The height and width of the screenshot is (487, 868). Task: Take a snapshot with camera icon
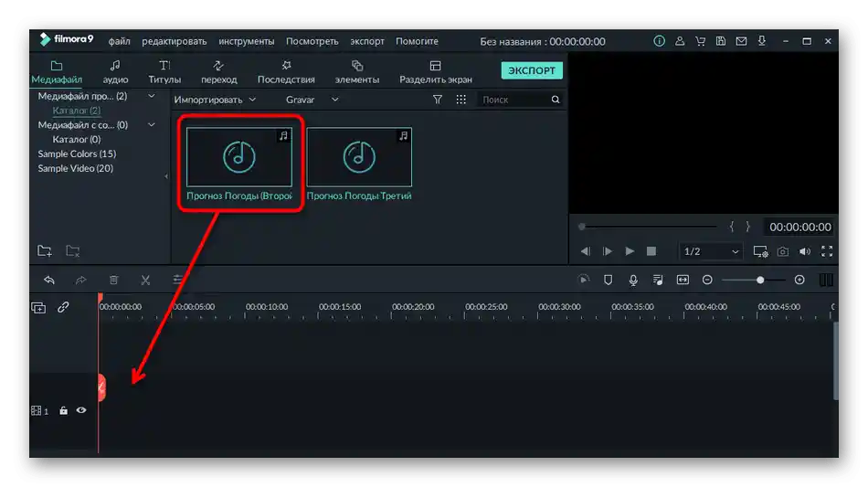coord(783,251)
